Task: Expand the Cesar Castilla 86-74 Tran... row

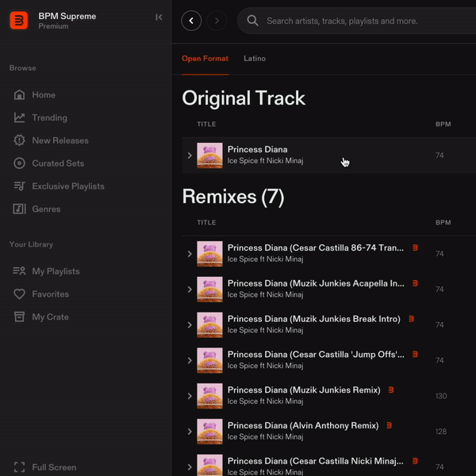Action: point(190,254)
